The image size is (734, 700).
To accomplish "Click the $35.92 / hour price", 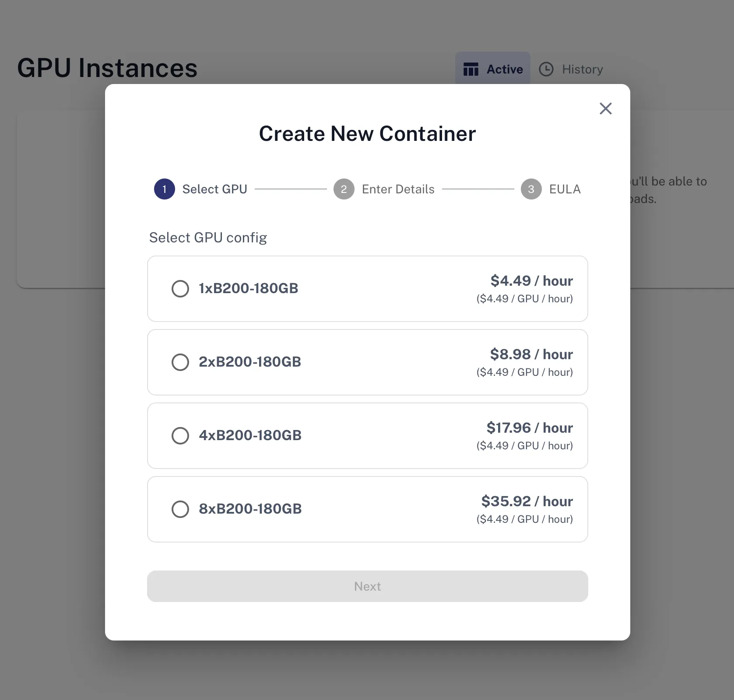I will pos(527,501).
